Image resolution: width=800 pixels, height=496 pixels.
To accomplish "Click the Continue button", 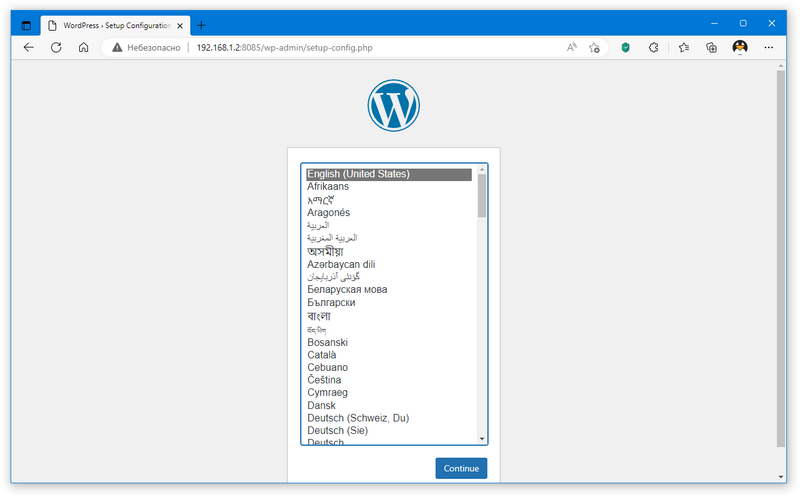I will click(x=461, y=468).
